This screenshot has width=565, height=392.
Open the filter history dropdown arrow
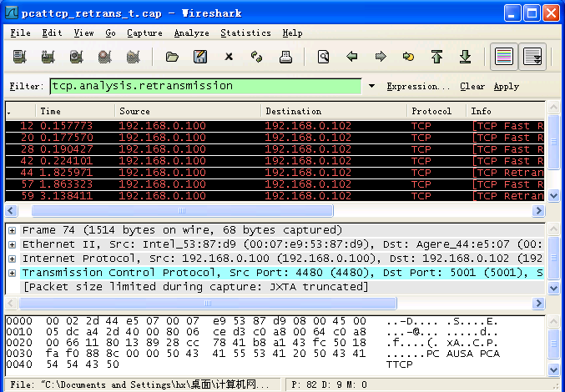[371, 87]
